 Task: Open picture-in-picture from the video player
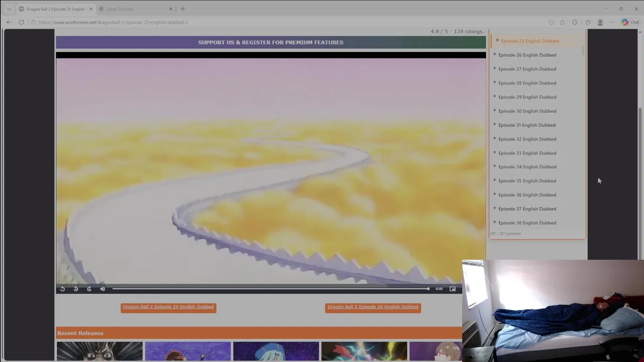coord(452,289)
